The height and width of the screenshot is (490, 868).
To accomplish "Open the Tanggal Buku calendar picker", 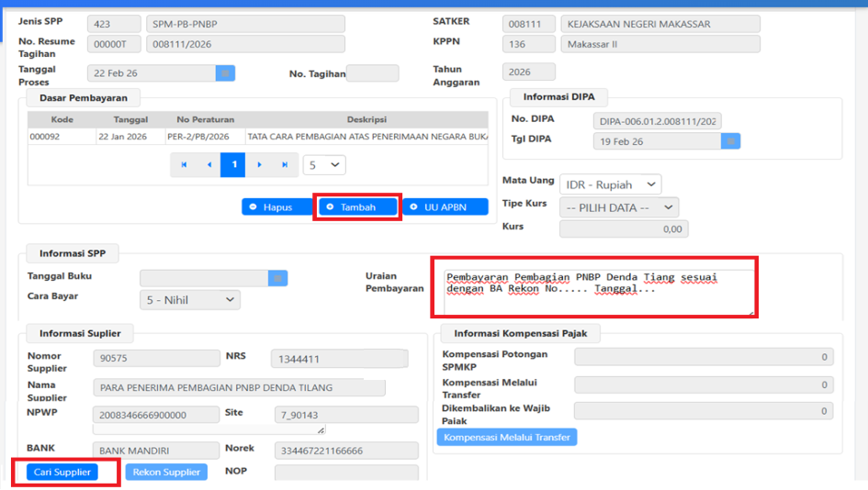I will pos(277,278).
